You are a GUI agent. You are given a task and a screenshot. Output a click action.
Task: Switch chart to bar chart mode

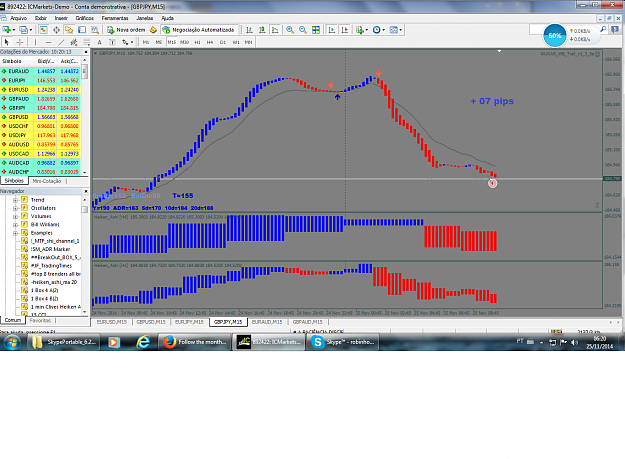click(x=249, y=30)
